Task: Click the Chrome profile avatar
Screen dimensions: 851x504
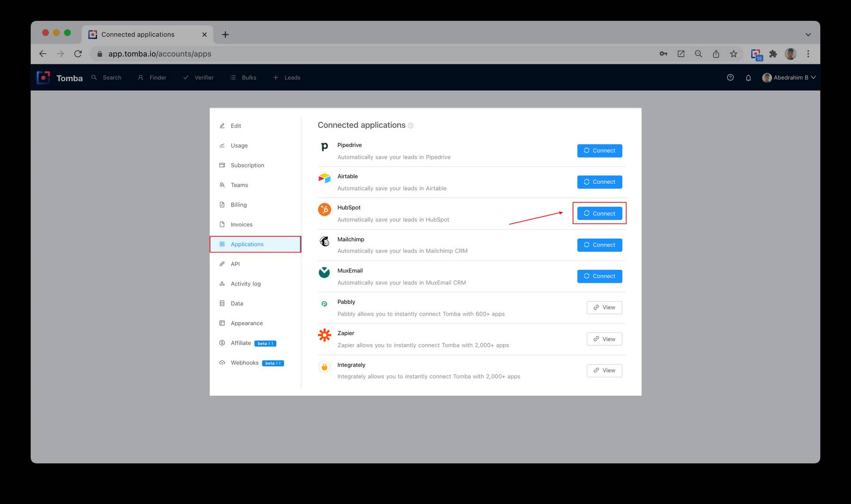Action: pyautogui.click(x=790, y=54)
